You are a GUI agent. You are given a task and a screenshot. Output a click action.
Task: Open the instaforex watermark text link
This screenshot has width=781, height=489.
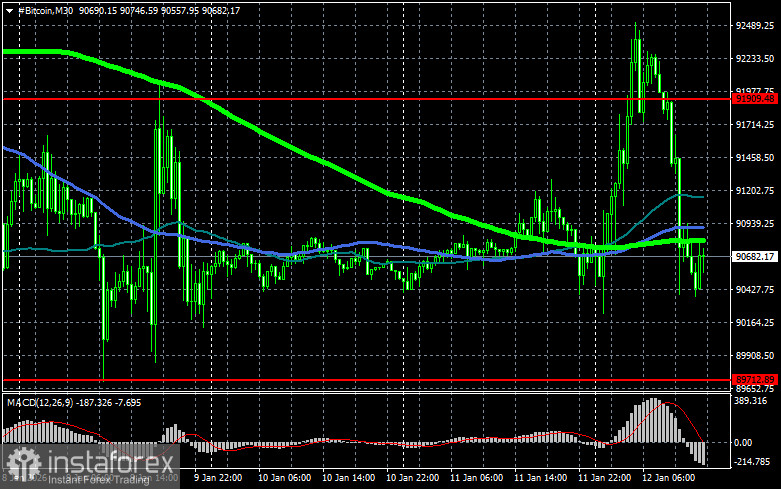click(x=110, y=462)
